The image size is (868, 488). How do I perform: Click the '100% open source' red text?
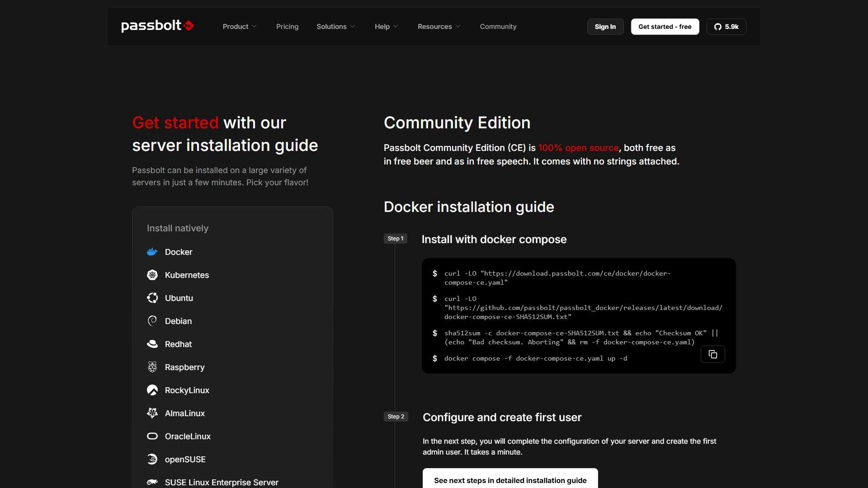(x=578, y=148)
